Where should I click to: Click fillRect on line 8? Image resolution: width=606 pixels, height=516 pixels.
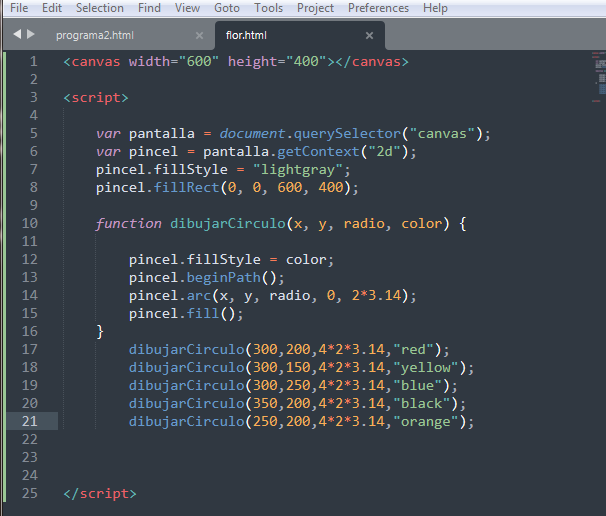(x=187, y=187)
